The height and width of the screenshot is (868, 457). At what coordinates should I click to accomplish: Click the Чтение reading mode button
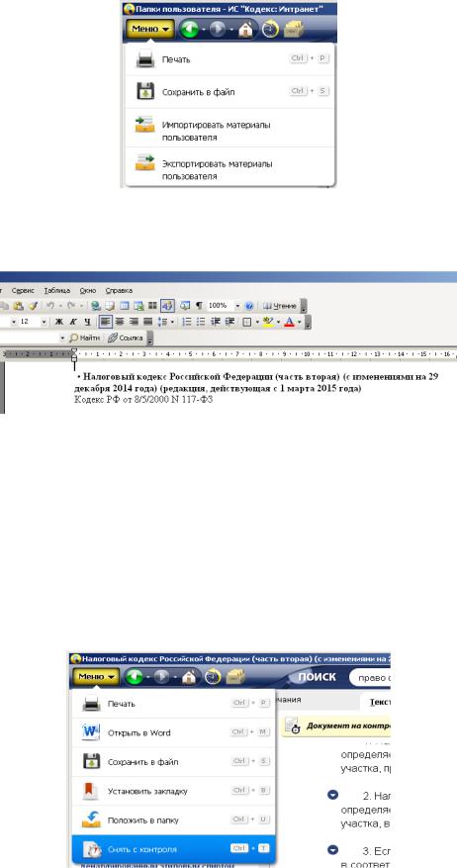[x=279, y=306]
